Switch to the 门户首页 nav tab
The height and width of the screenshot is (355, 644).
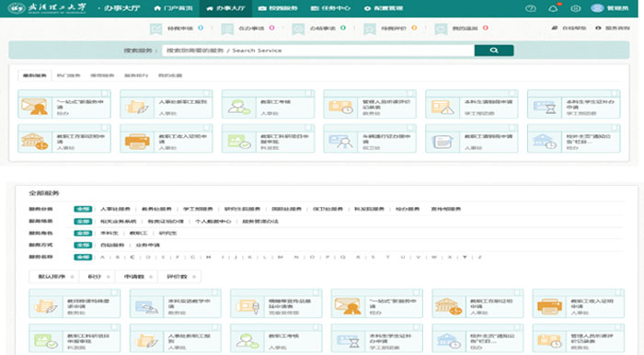pos(173,8)
